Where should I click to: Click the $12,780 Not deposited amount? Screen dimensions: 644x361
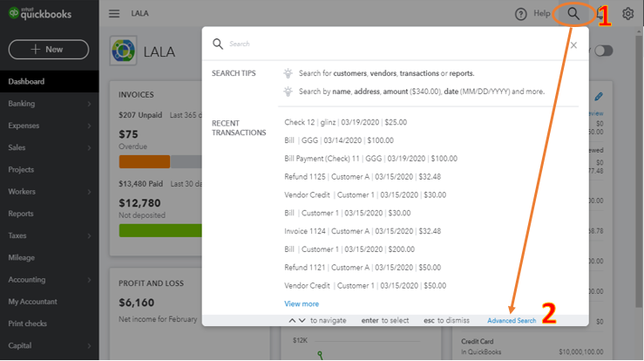point(139,203)
